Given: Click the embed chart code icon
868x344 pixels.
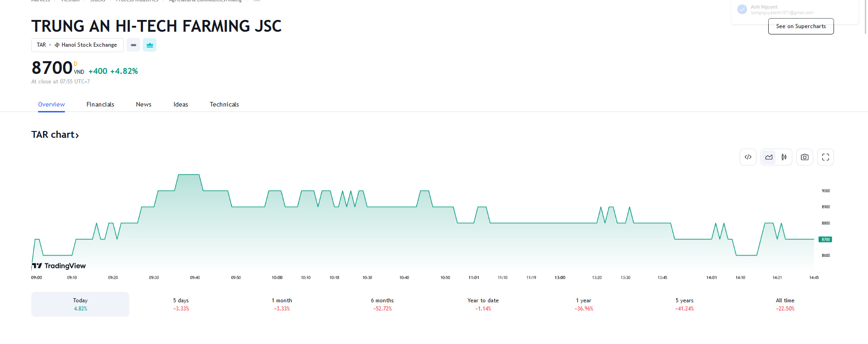Looking at the screenshot, I should [748, 157].
